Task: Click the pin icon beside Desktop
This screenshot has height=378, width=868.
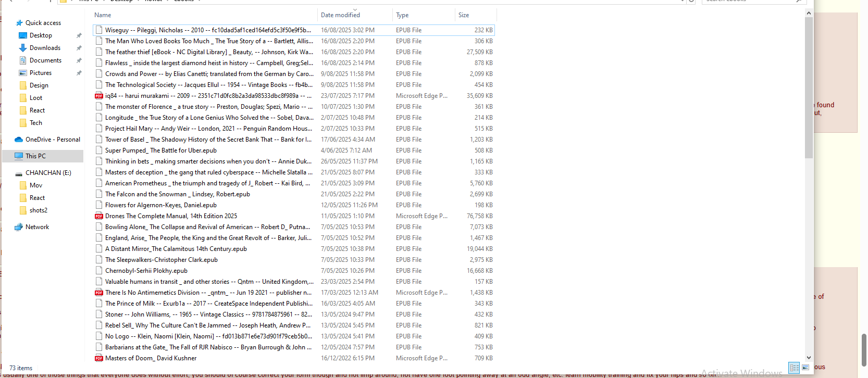Action: pos(79,35)
